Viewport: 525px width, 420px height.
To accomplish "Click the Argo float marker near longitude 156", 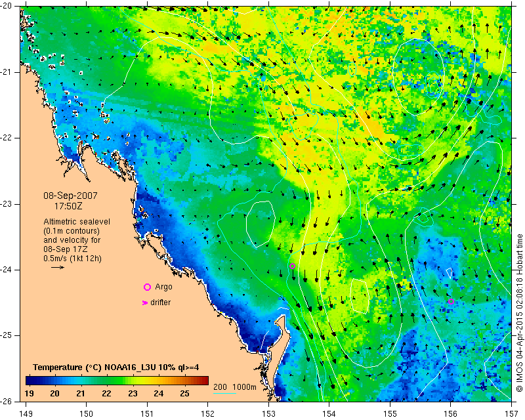I will coord(451,301).
